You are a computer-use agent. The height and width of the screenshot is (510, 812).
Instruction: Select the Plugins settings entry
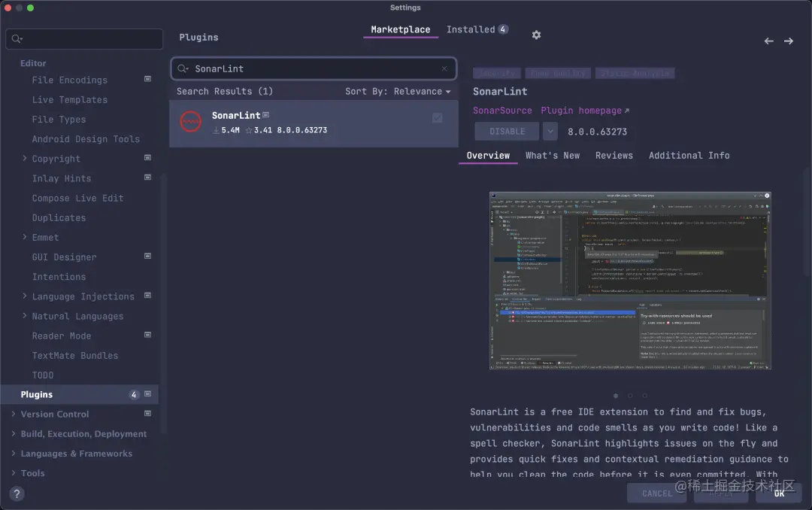click(x=80, y=394)
